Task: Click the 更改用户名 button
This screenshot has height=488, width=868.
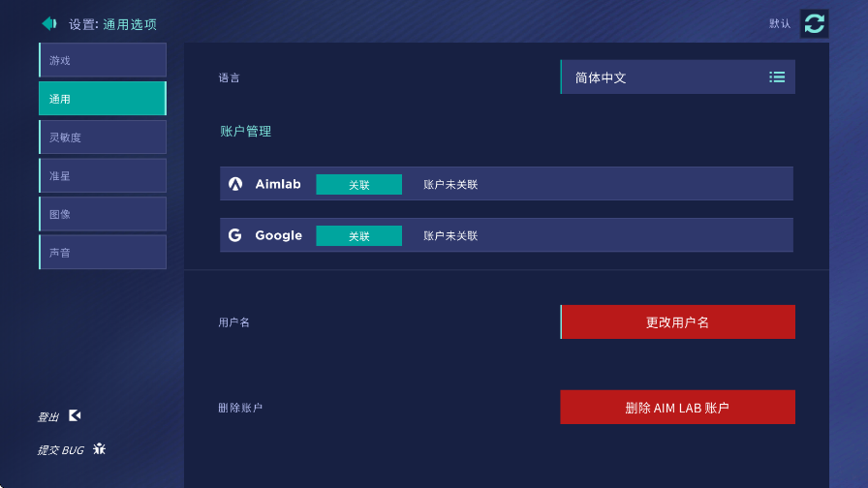Action: (677, 322)
